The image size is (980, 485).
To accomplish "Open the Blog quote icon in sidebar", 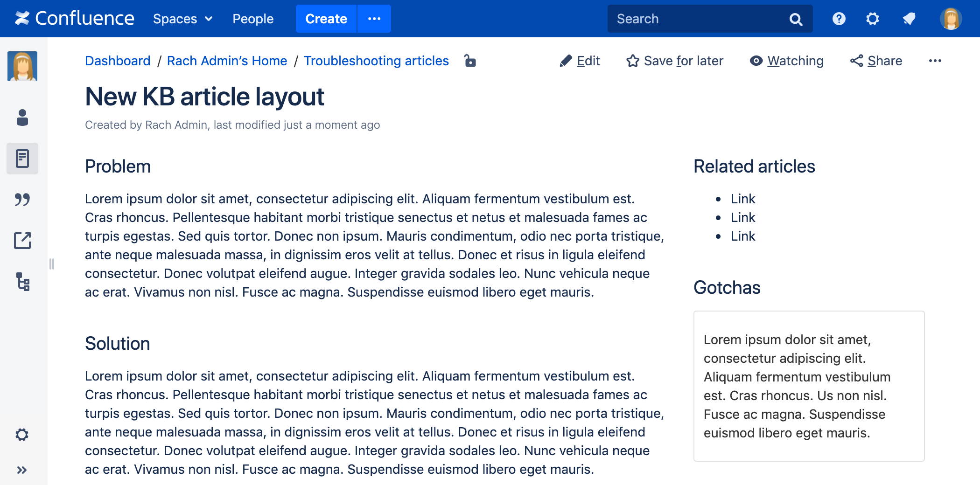I will point(22,200).
